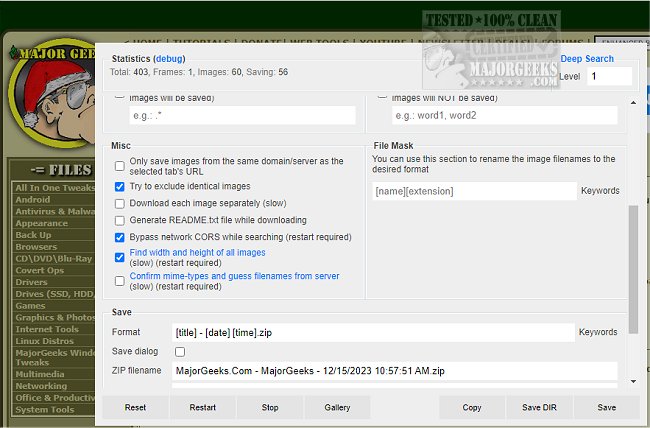Enable Download each image separately option

120,204
